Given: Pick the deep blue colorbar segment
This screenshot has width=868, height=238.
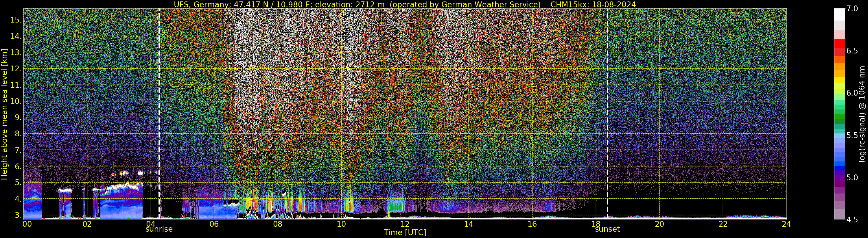Looking at the screenshot, I should [839, 168].
